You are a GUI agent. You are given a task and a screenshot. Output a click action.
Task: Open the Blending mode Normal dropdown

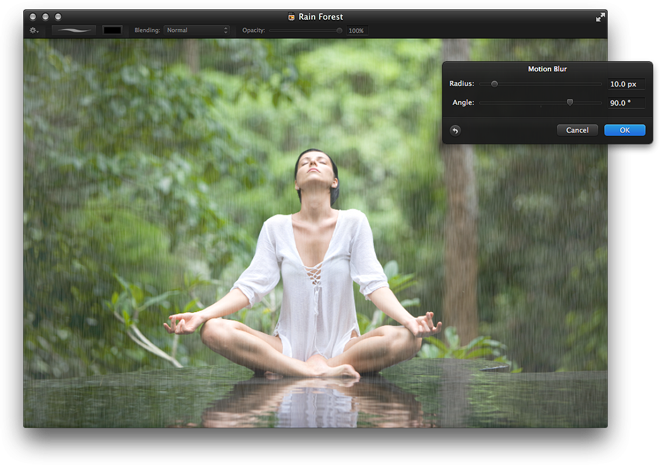click(197, 30)
